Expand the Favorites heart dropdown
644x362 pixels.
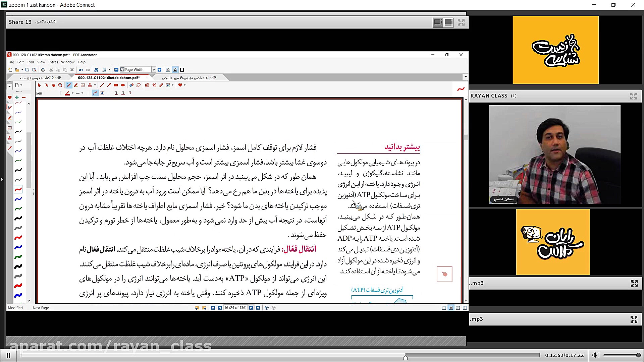pyautogui.click(x=184, y=85)
